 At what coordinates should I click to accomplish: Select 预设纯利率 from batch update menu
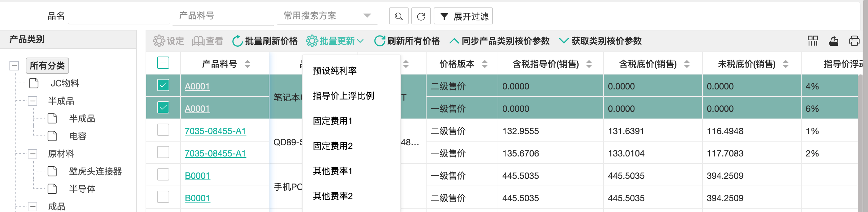(x=334, y=71)
